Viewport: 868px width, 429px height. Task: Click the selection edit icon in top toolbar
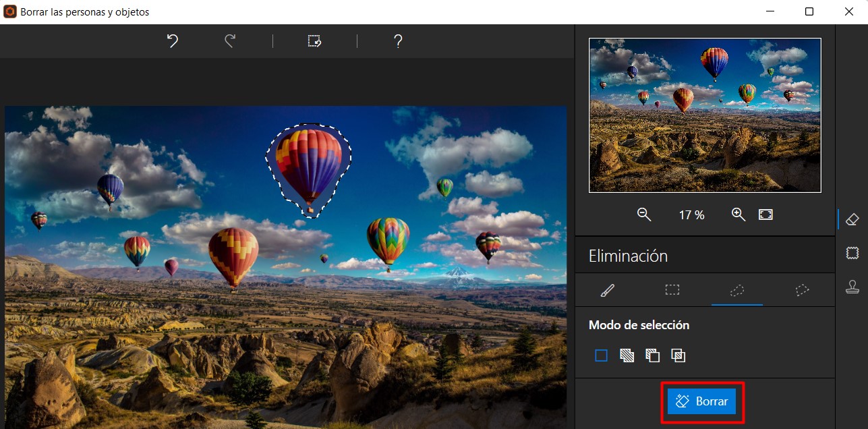pos(314,41)
